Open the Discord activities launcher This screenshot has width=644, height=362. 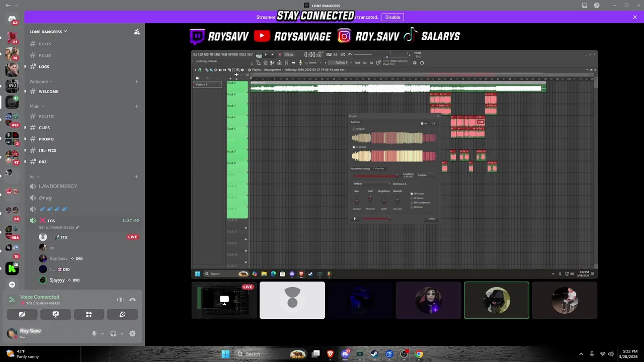coord(89,314)
